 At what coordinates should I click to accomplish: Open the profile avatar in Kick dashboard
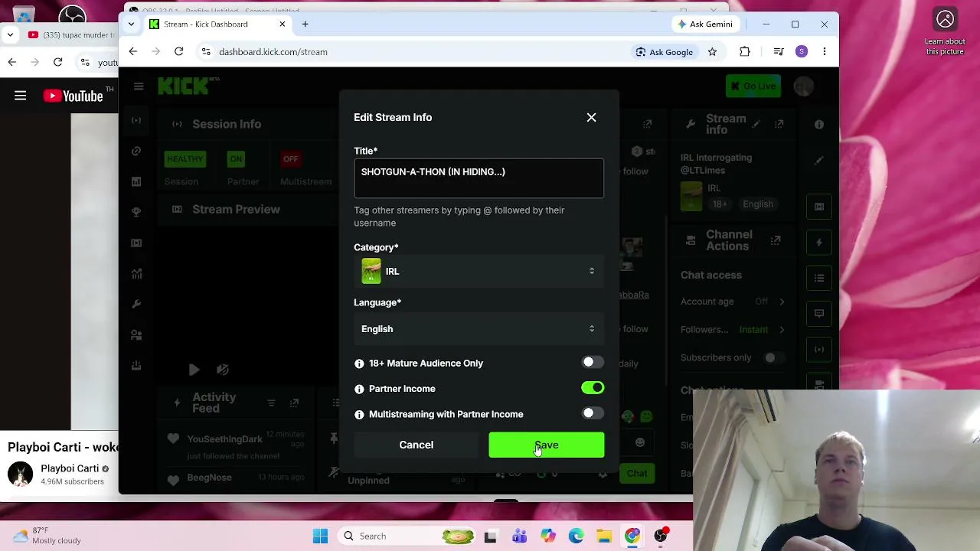[803, 86]
